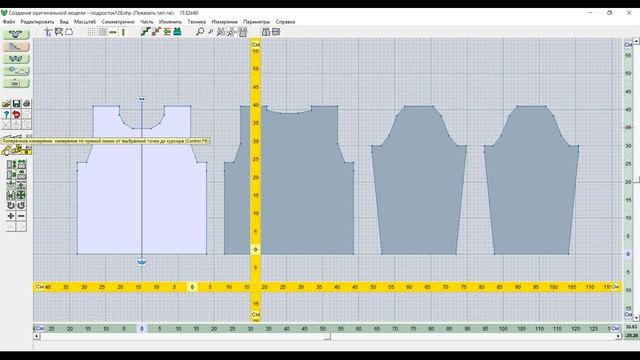The image size is (640, 360).
Task: Click the fourth green left-panel mode button
Action: pyautogui.click(x=16, y=71)
